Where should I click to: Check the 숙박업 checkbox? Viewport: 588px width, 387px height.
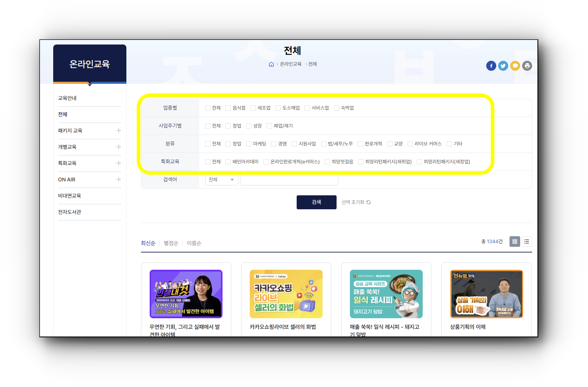[337, 108]
